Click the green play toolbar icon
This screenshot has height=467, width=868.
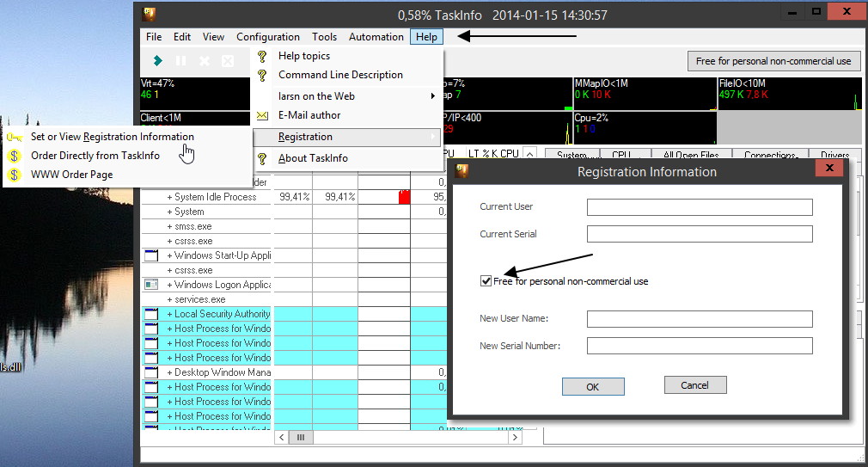[158, 60]
